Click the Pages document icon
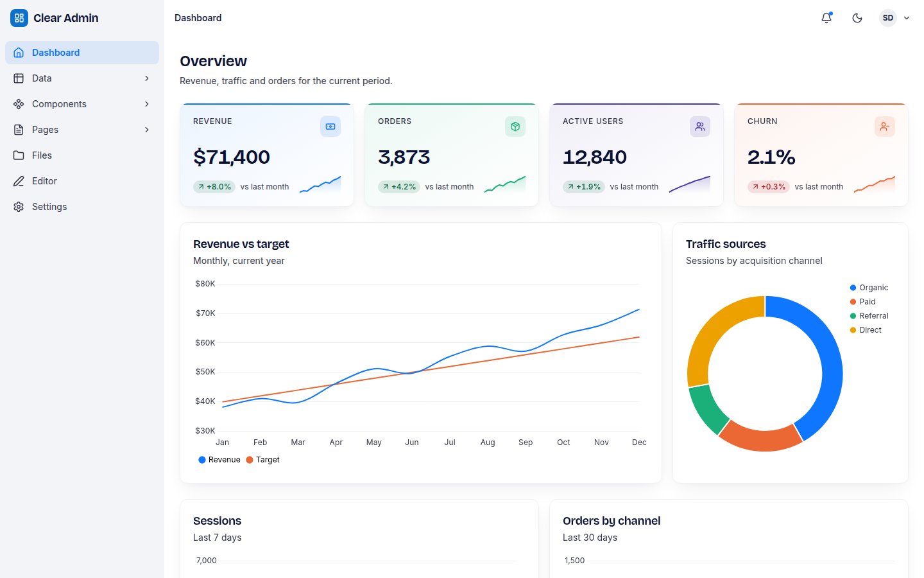This screenshot has height=578, width=924. [x=19, y=130]
